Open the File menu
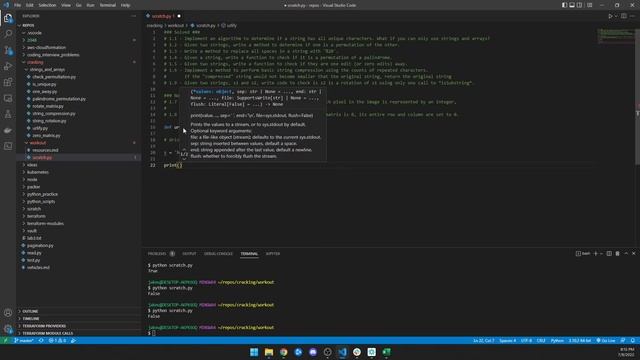The image size is (640, 360). (18, 5)
